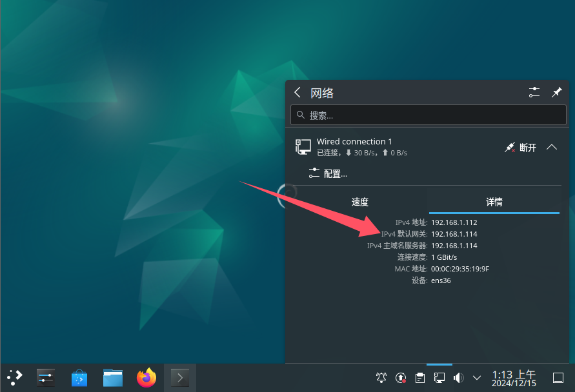This screenshot has height=392, width=575.
Task: Launch the Discover software store
Action: pos(79,377)
